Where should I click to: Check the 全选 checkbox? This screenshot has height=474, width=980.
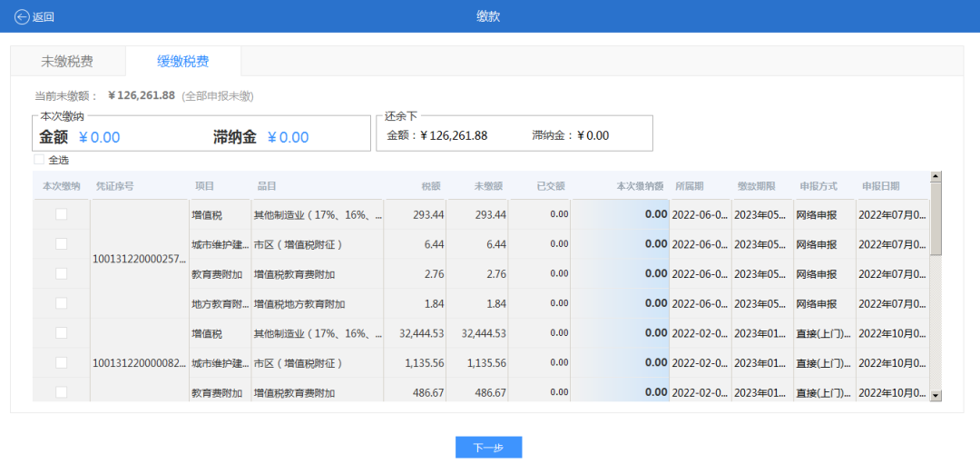click(x=39, y=160)
